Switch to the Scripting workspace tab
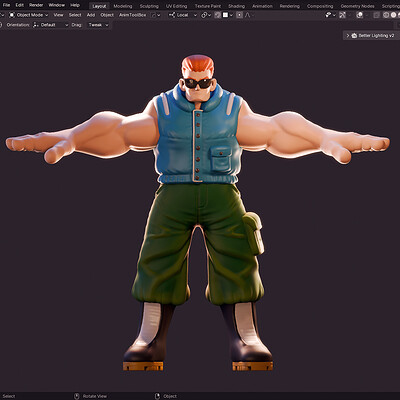This screenshot has height=400, width=400. pos(390,6)
